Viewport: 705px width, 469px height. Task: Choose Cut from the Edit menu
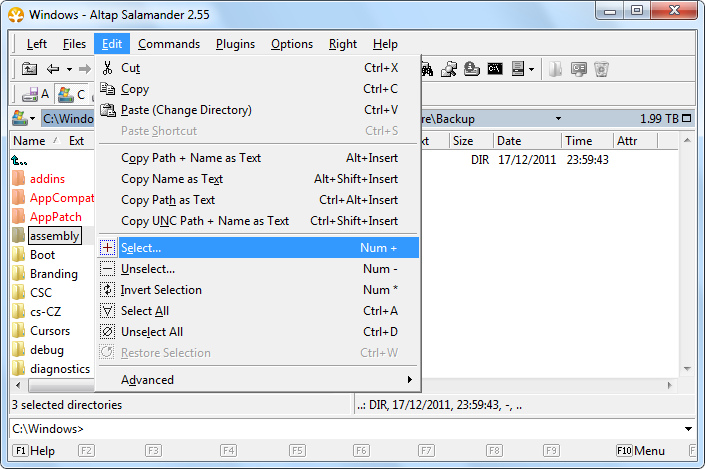pos(259,68)
